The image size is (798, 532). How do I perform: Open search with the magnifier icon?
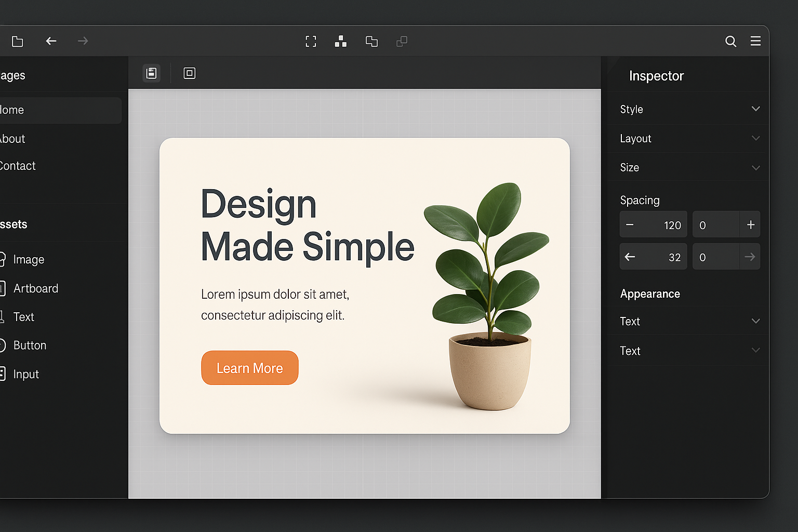[x=730, y=42]
